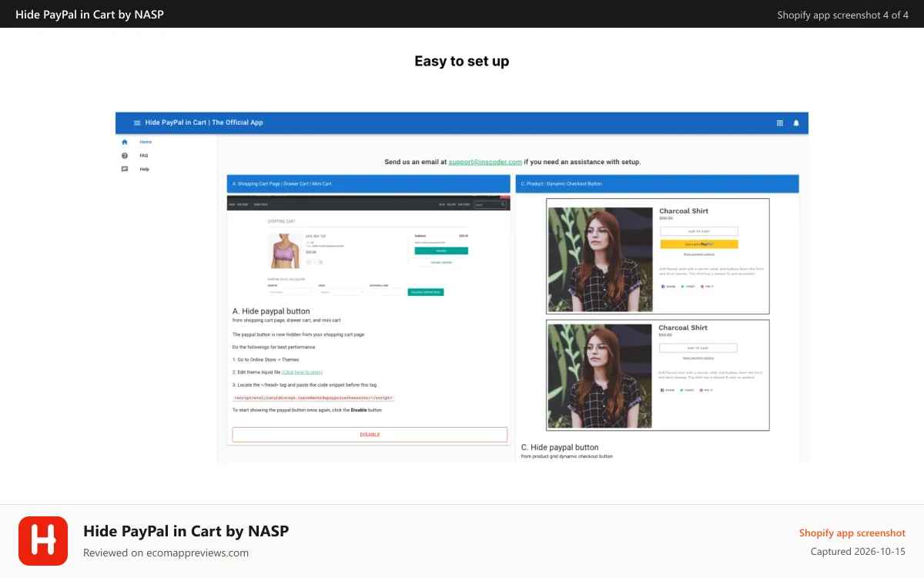Click the 'C. Product - Dynamic Checkout Button' header
924x578 pixels.
tap(657, 183)
